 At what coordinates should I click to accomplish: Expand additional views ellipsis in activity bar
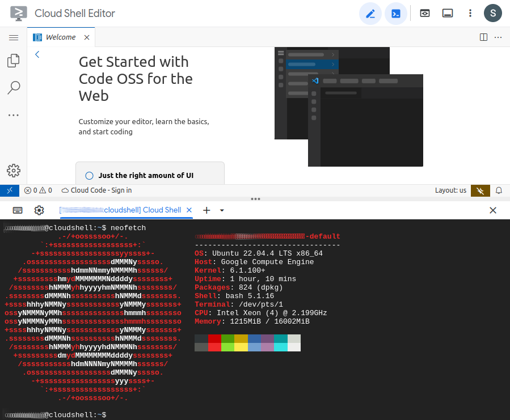click(x=14, y=115)
